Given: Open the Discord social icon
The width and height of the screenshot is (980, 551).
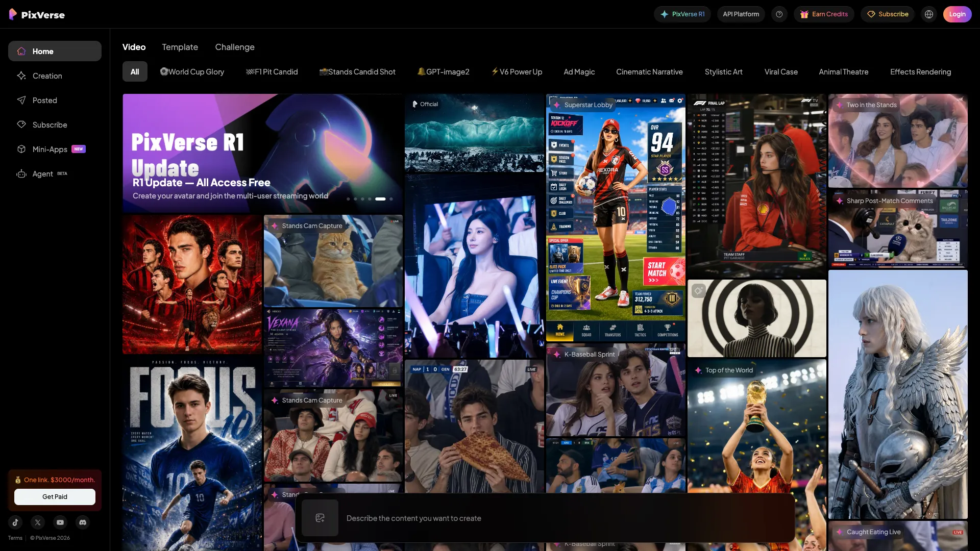Looking at the screenshot, I should coord(83,522).
